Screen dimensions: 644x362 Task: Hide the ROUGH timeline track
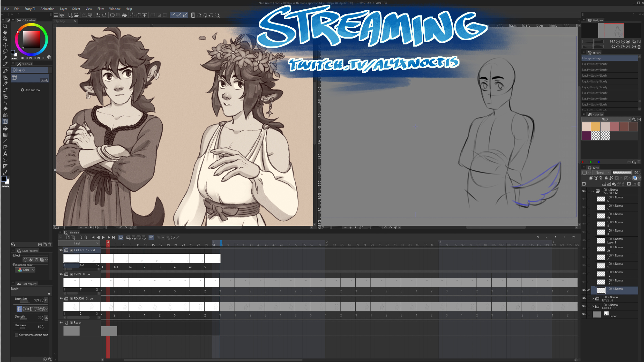[61, 299]
